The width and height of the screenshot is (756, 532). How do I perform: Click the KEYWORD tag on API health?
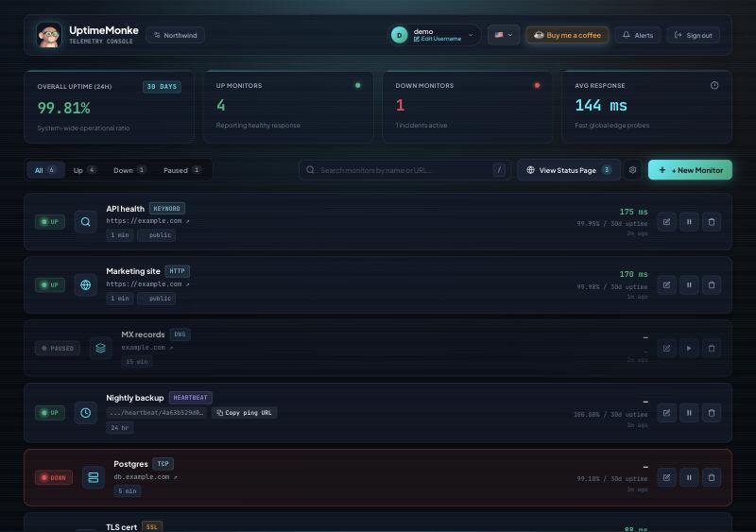coord(167,209)
